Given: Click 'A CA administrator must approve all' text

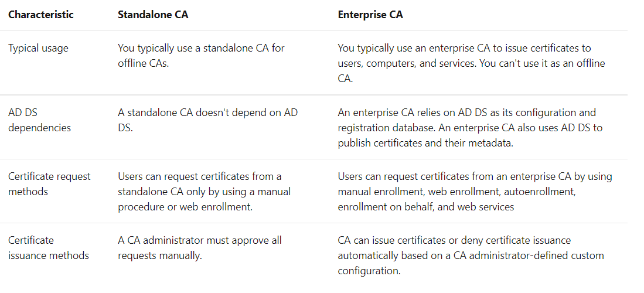Looking at the screenshot, I should (x=200, y=240).
